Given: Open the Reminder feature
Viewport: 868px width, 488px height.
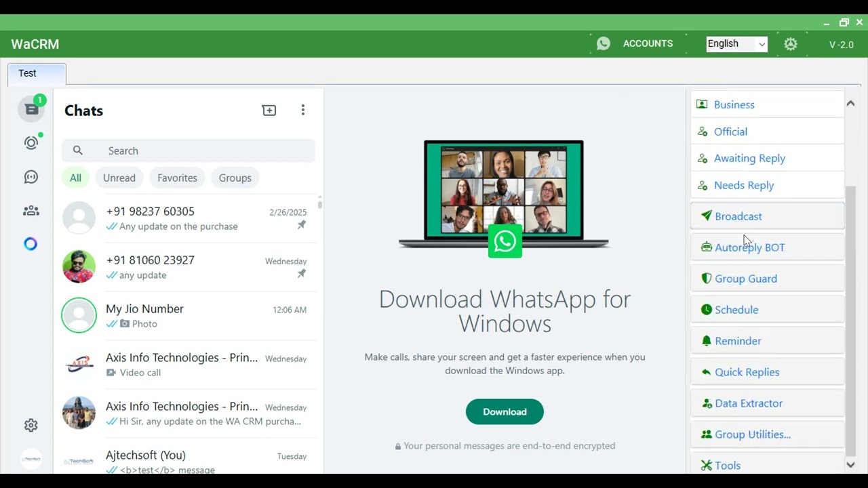Looking at the screenshot, I should [x=767, y=341].
